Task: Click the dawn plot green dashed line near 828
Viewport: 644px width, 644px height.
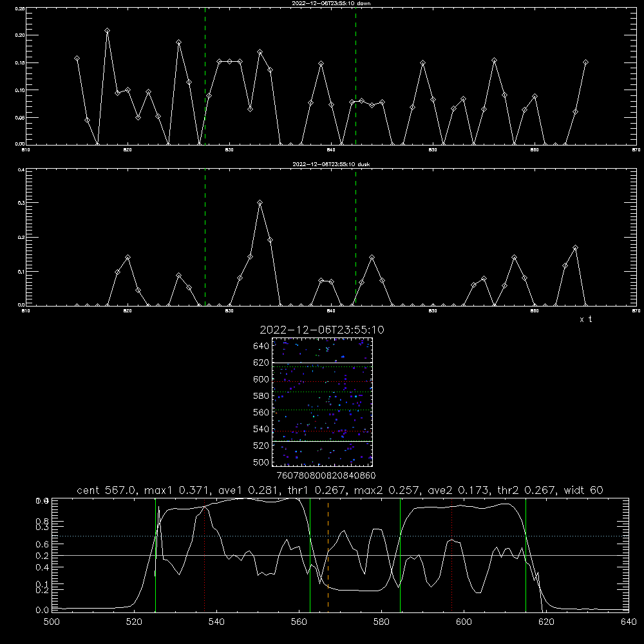Action: [x=205, y=76]
